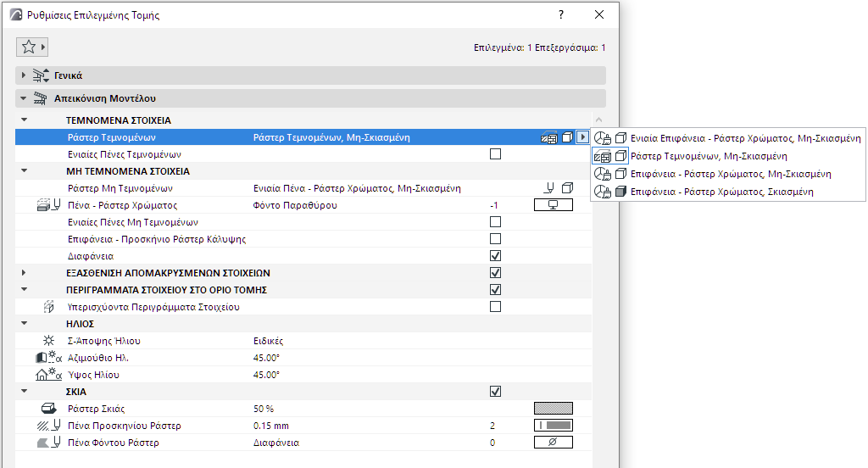Click the cut fill icon in the Ράστερ Τεμνομένων row

(548, 137)
